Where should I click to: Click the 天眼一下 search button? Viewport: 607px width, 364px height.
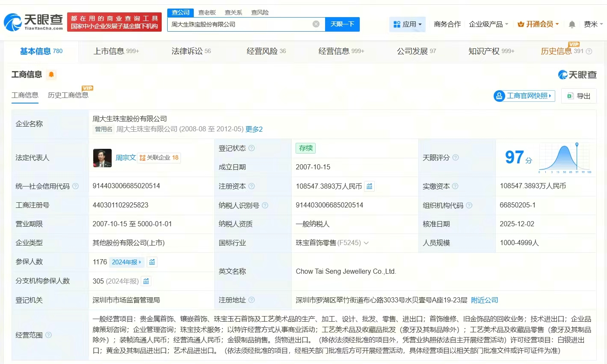click(342, 24)
